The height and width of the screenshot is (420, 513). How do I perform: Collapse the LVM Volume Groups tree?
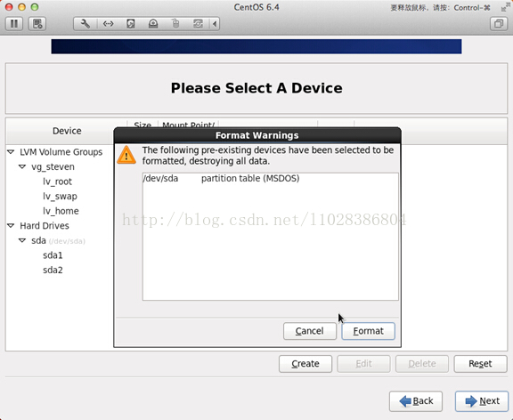[x=11, y=152]
